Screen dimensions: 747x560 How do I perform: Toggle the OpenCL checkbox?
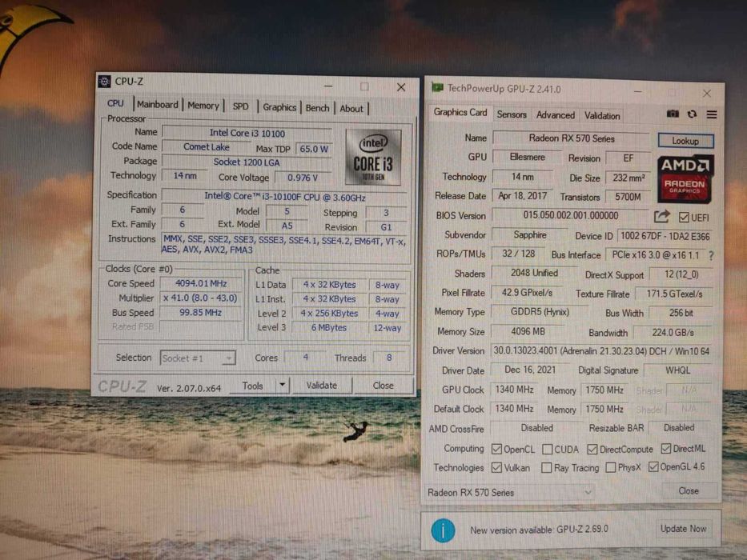[x=496, y=449]
